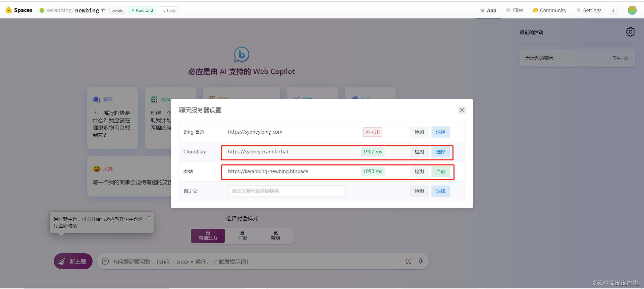Click the 组织 suggestion card
Screen dimensions: 644x289
(x=170, y=118)
